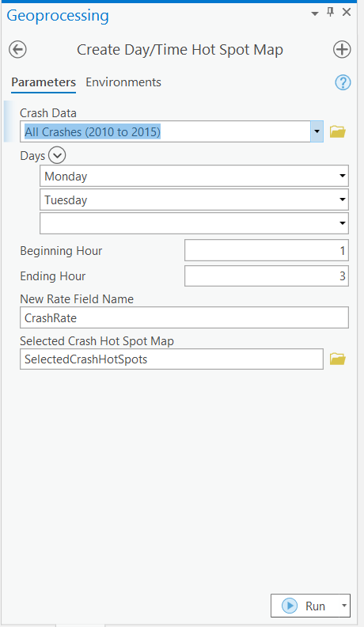The height and width of the screenshot is (627, 364).
Task: Open the Run button options arrow
Action: coord(344,606)
